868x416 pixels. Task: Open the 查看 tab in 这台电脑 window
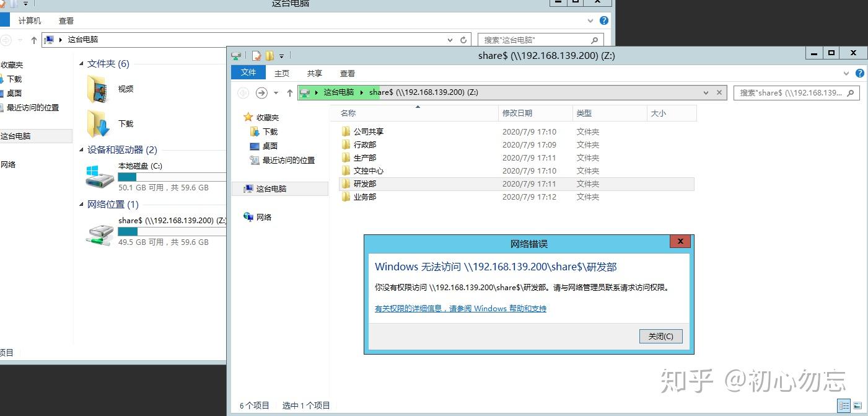point(66,20)
